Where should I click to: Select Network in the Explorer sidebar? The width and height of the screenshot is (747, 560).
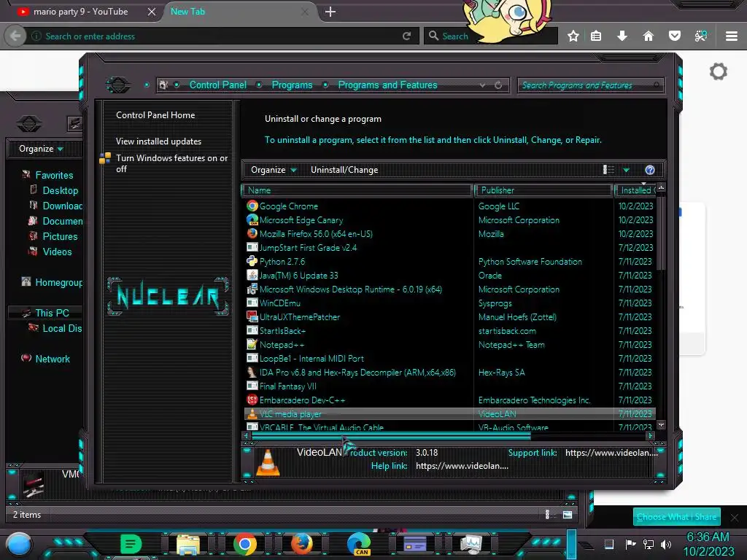[53, 359]
